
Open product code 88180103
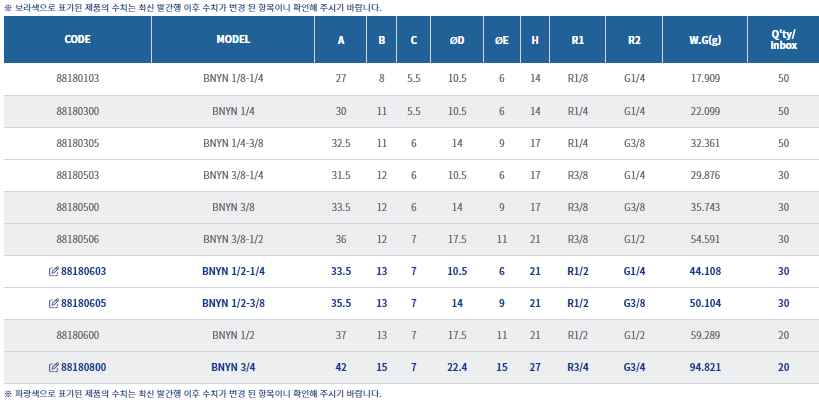tap(78, 78)
